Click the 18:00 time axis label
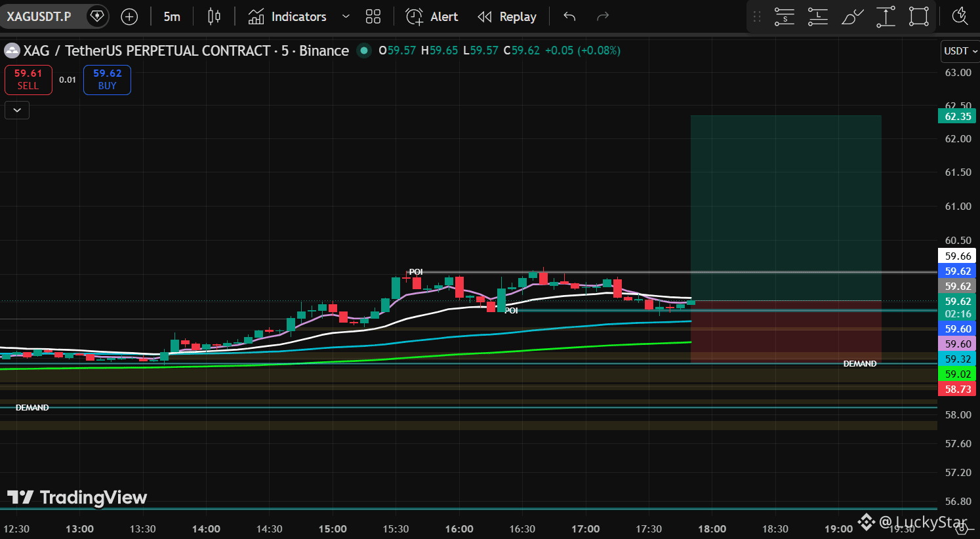This screenshot has width=980, height=539. (712, 529)
